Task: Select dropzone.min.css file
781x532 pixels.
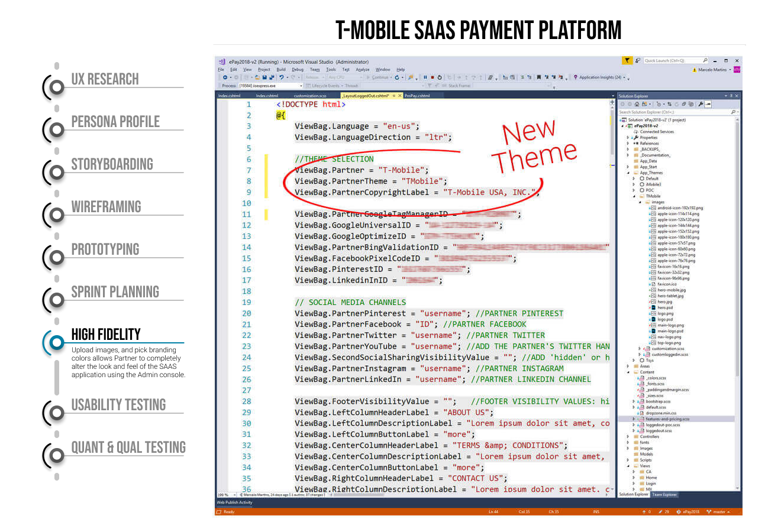Action: pos(661,413)
